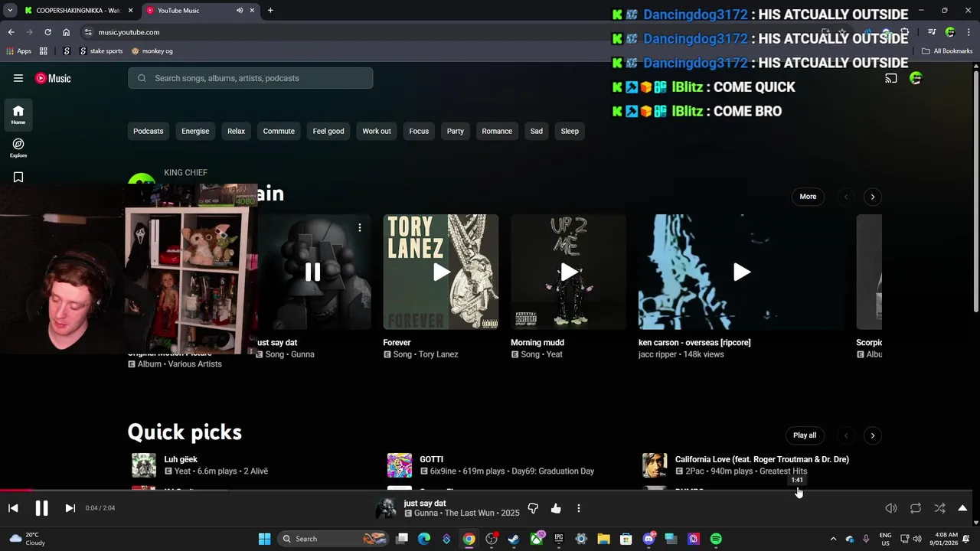Click Tory Lanez artist link

[438, 354]
